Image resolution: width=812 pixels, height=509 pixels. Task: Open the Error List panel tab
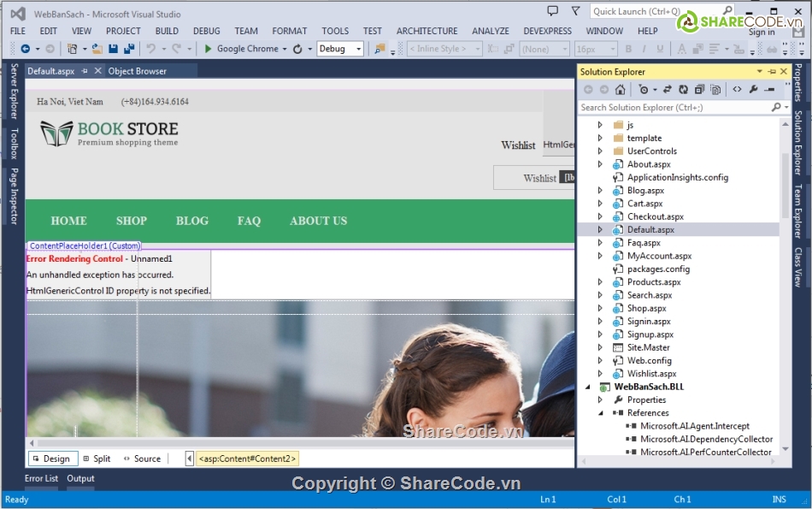click(x=41, y=478)
